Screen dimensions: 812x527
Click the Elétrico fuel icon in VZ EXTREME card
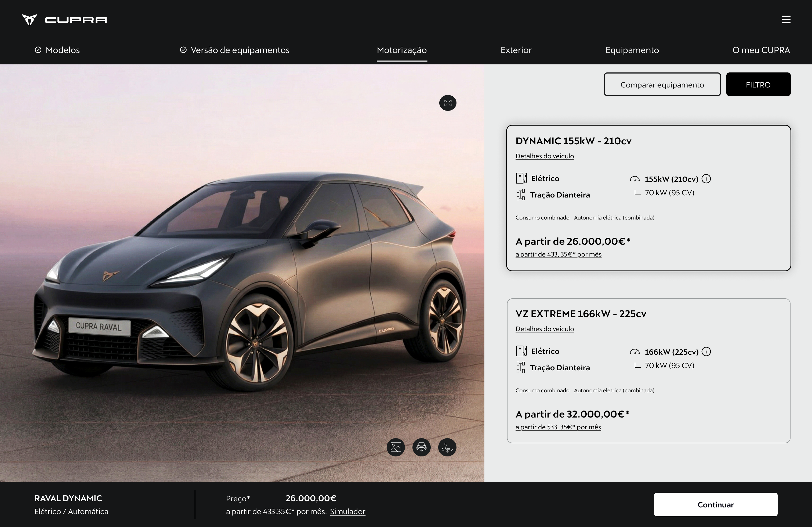tap(521, 351)
